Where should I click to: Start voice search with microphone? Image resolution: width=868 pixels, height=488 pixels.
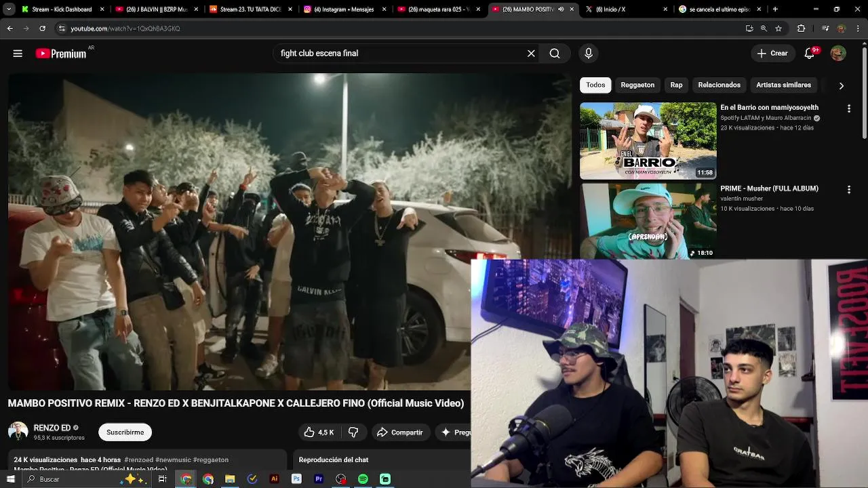(x=588, y=54)
